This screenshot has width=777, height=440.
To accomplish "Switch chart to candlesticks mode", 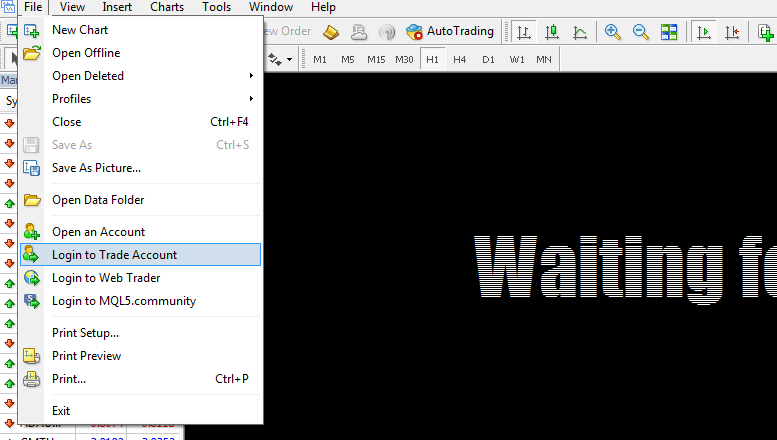I will (x=552, y=32).
